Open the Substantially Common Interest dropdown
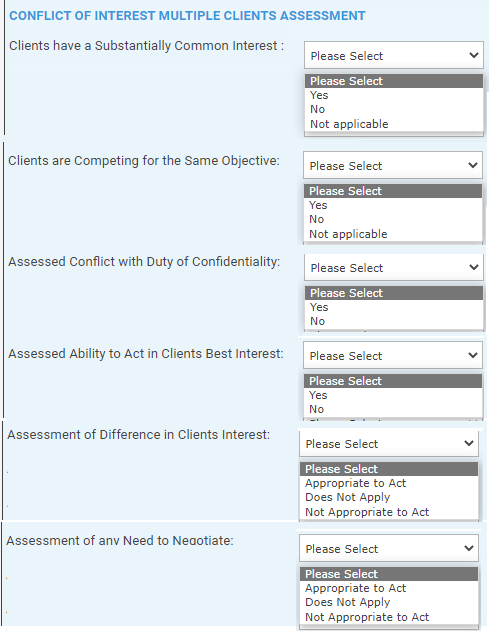The height and width of the screenshot is (631, 489). click(x=394, y=55)
